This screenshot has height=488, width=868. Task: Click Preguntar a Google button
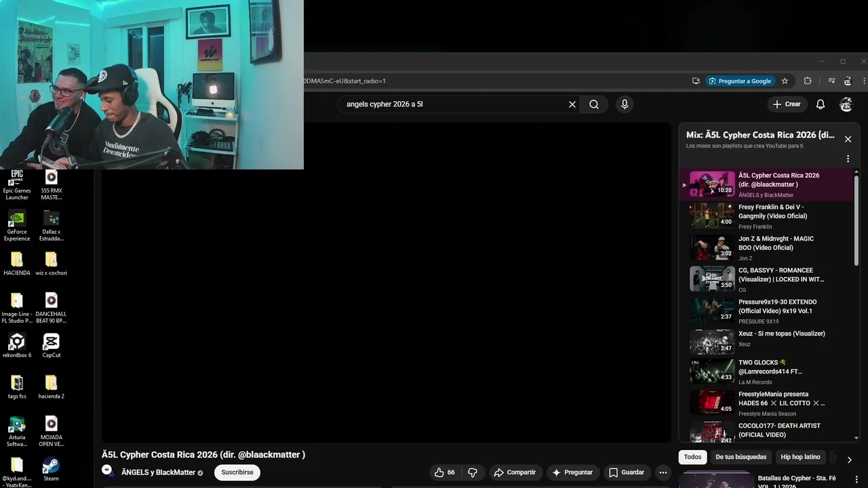(739, 81)
